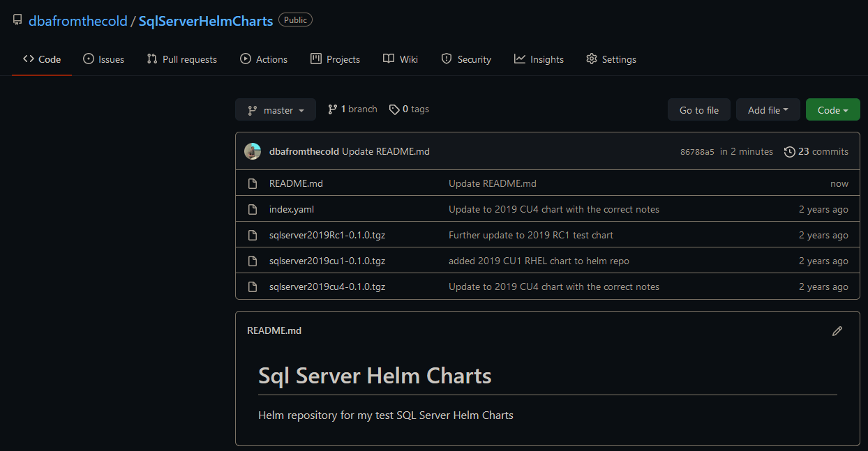Open the Wiki tab

[400, 59]
